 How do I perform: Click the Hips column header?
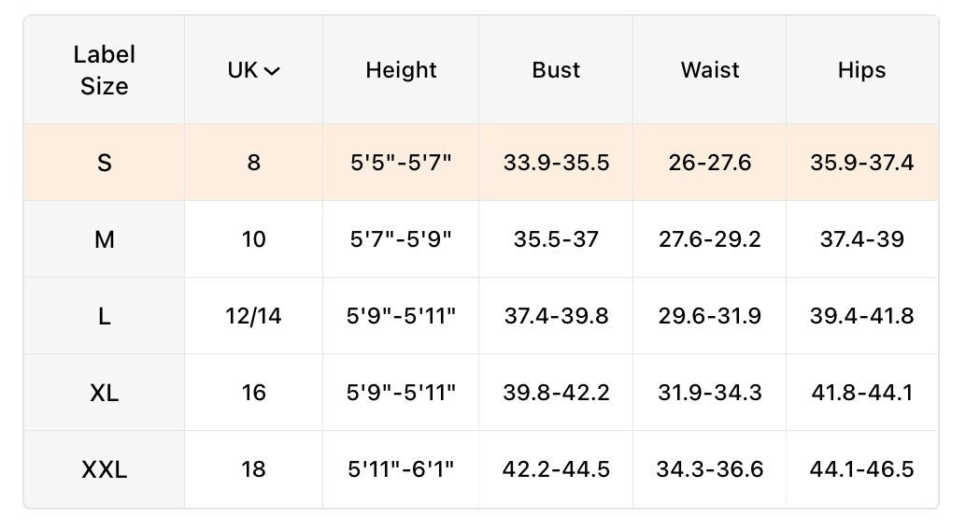point(862,70)
